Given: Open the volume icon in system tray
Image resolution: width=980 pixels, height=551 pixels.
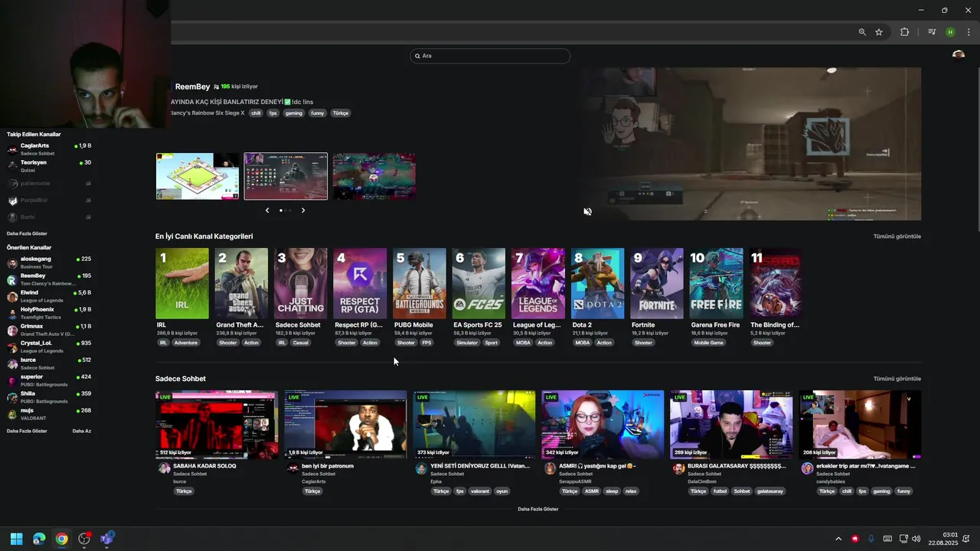Looking at the screenshot, I should click(916, 539).
